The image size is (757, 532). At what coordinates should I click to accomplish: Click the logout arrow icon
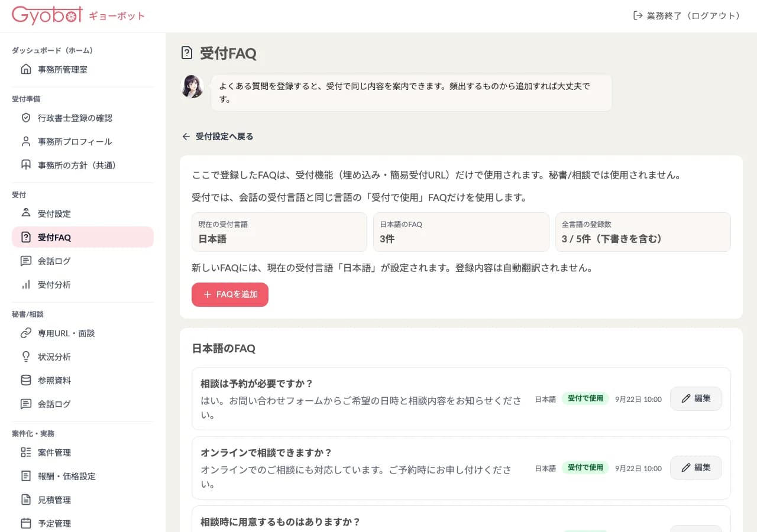[x=638, y=15]
